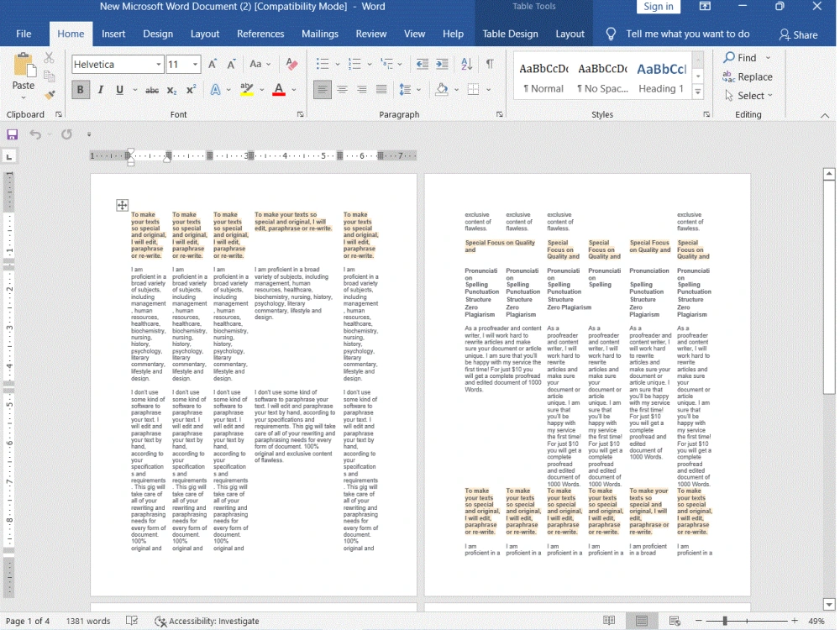Viewport: 840px width, 630px height.
Task: Toggle Italic formatting
Action: tap(100, 90)
